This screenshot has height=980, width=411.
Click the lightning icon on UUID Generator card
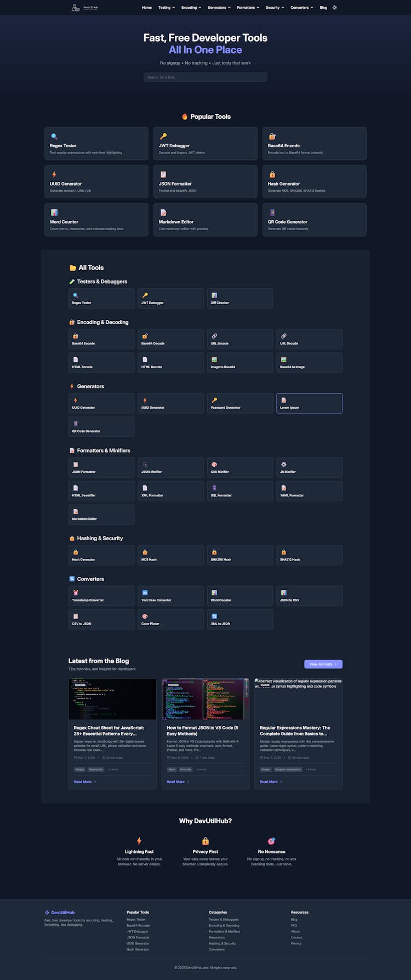coord(54,175)
